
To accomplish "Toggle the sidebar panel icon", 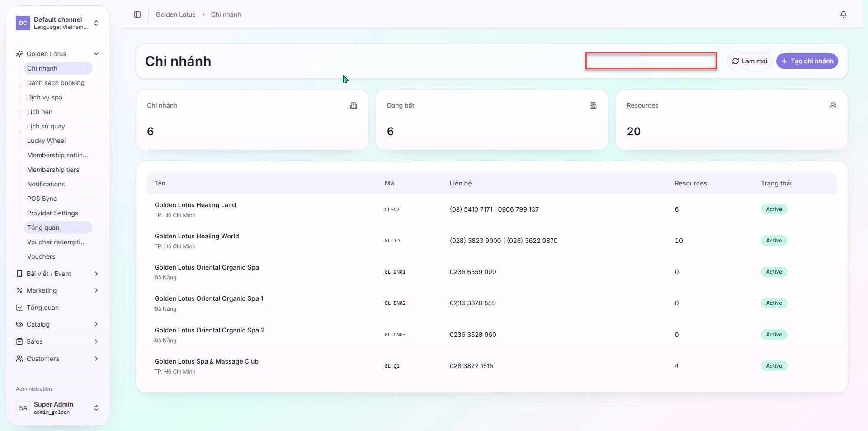I will point(137,14).
